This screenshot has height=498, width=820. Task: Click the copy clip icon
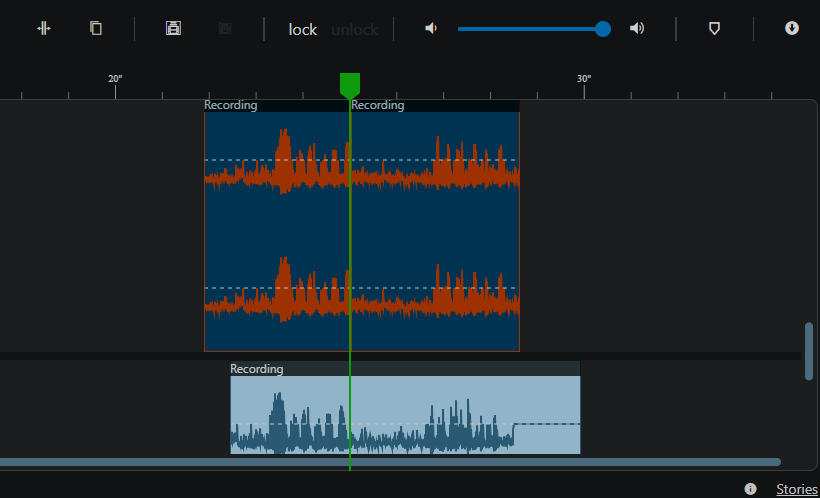pos(96,28)
